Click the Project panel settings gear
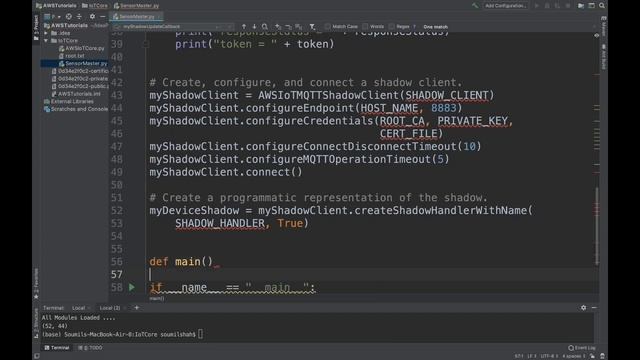 [92, 17]
